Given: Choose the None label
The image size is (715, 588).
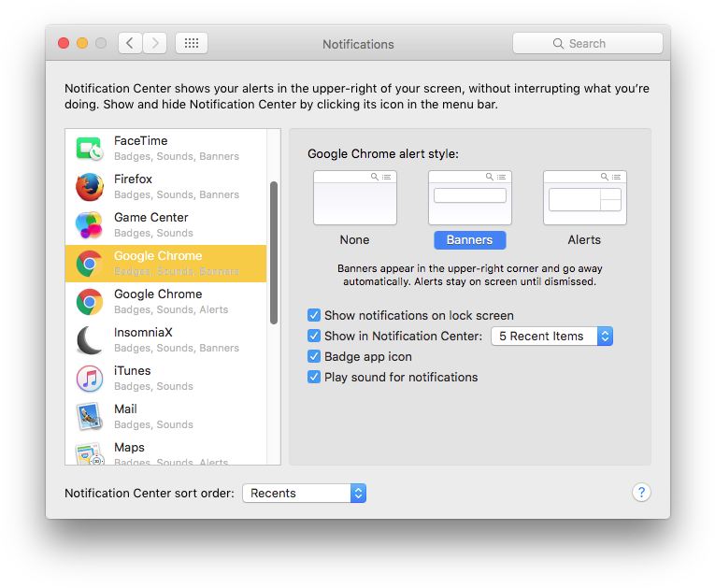Looking at the screenshot, I should click(354, 240).
